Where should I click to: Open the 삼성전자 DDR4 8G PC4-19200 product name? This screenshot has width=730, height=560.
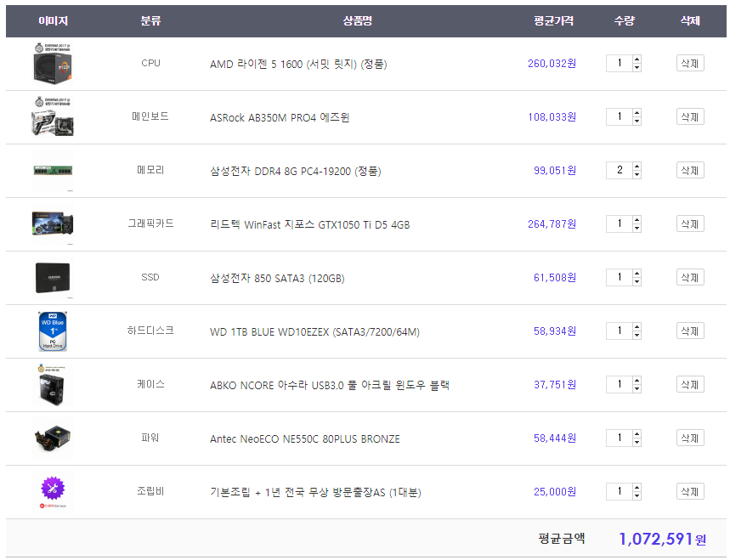pos(296,171)
